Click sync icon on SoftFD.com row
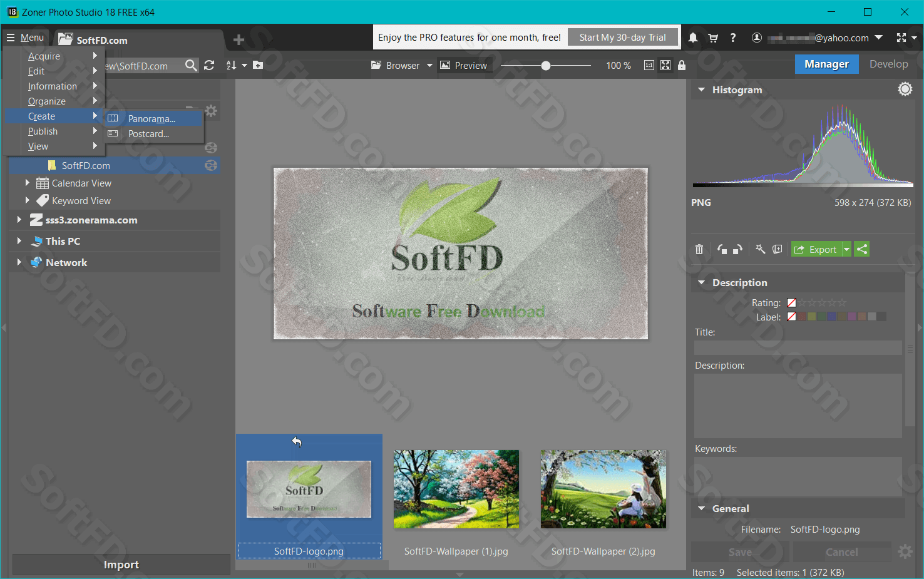Screen dimensions: 924x579 [x=211, y=165]
